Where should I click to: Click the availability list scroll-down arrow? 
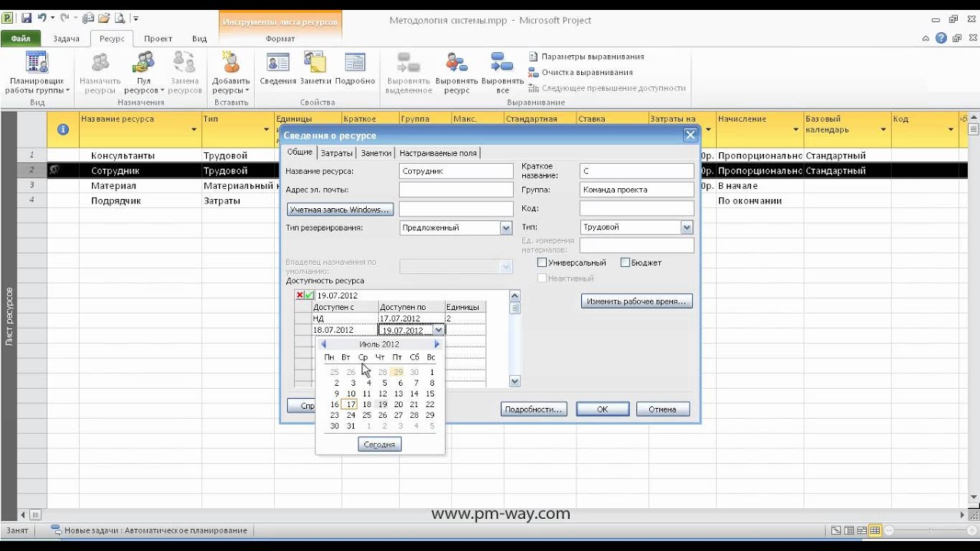pyautogui.click(x=514, y=380)
